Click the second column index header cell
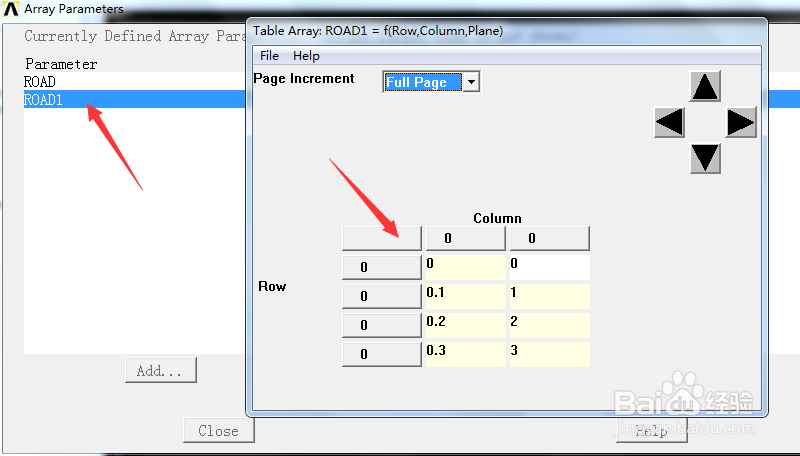Image resolution: width=800 pixels, height=456 pixels. (x=550, y=238)
